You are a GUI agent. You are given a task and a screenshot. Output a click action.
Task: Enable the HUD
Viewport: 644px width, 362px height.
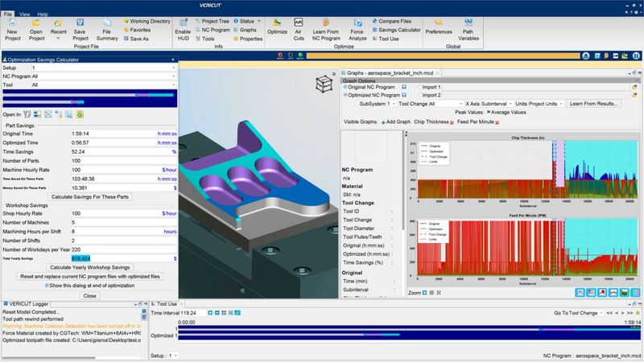(183, 30)
